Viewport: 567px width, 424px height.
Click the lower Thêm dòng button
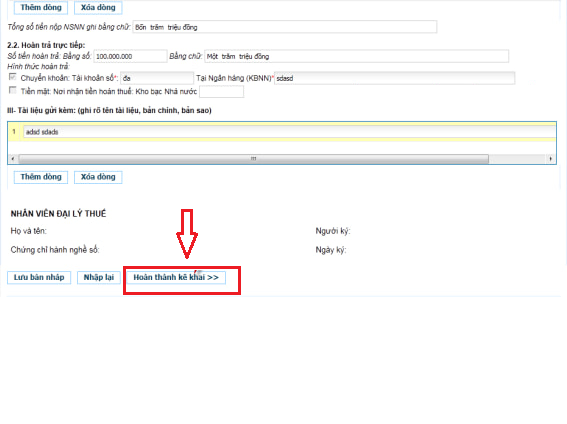point(41,177)
